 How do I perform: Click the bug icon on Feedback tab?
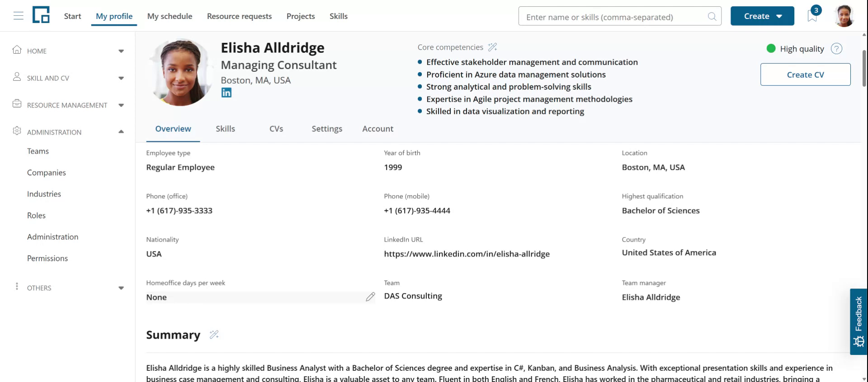tap(859, 341)
